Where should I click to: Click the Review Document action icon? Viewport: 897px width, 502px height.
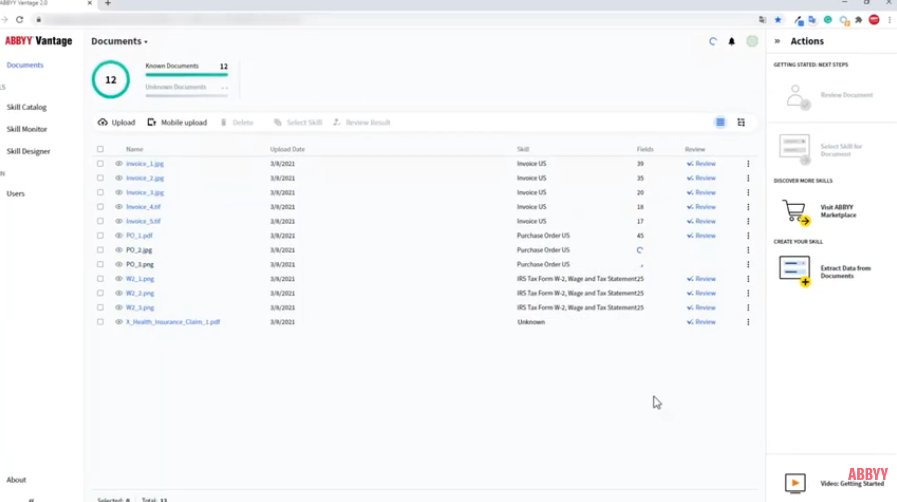797,97
